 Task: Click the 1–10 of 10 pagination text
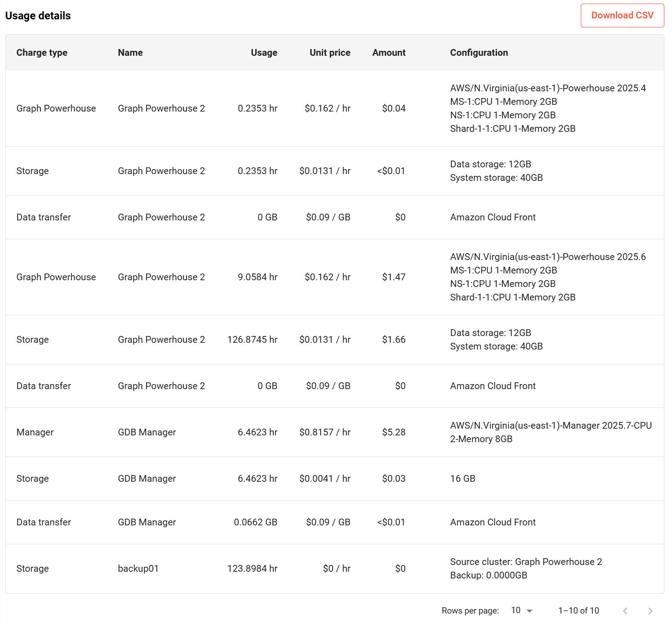tap(579, 610)
